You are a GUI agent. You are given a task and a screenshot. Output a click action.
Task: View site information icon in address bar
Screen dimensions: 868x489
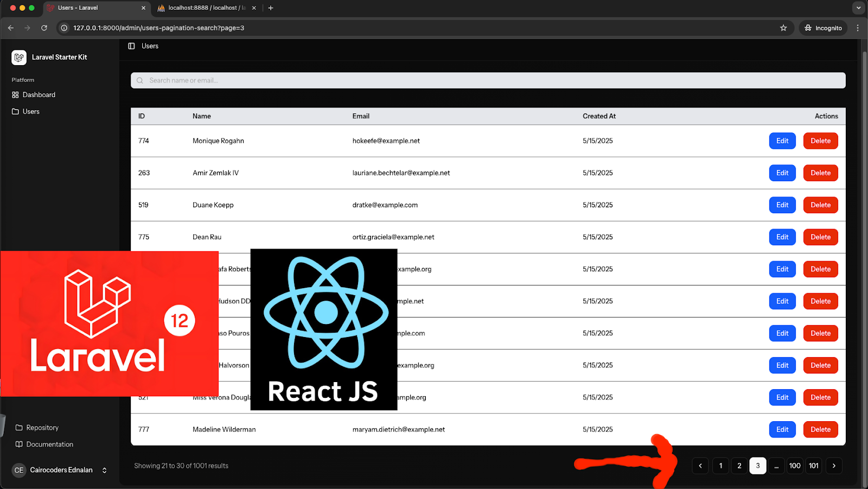(64, 28)
